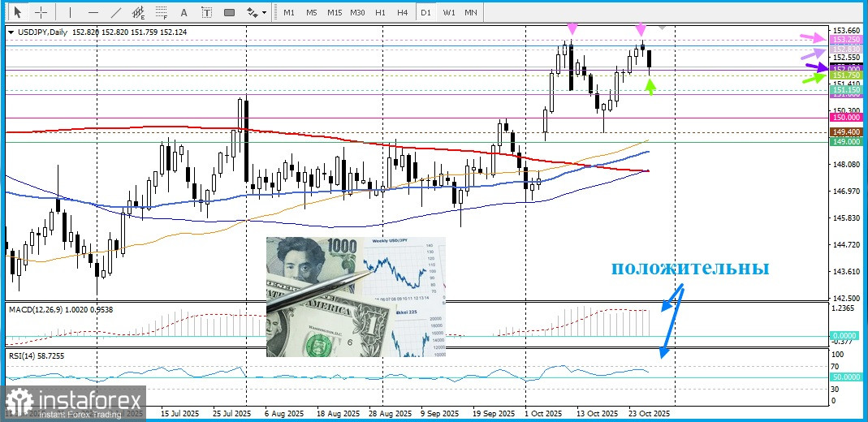Image resolution: width=868 pixels, height=422 pixels.
Task: Click the 1 Oct 2025 date label
Action: tap(543, 413)
